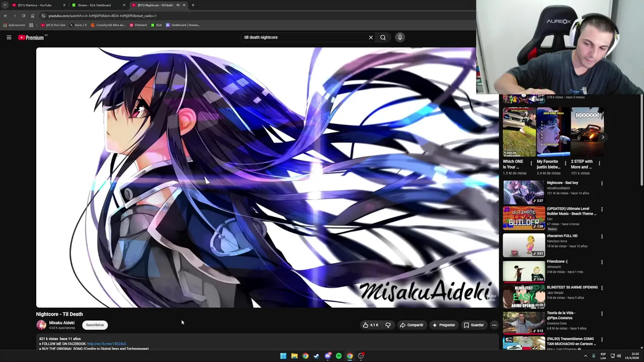Open the Aplicaciones bookmarks shortcut
Screen dimensions: 644x362
(14, 25)
